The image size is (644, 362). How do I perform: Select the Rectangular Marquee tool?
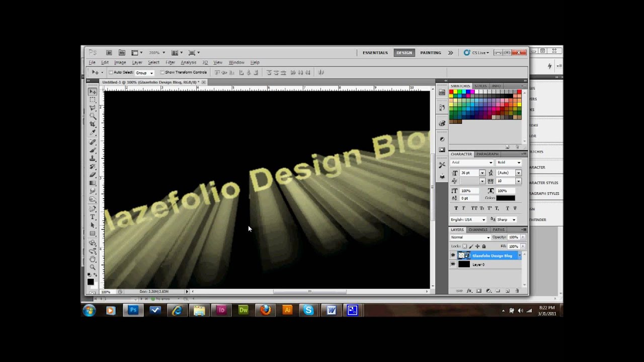93,100
